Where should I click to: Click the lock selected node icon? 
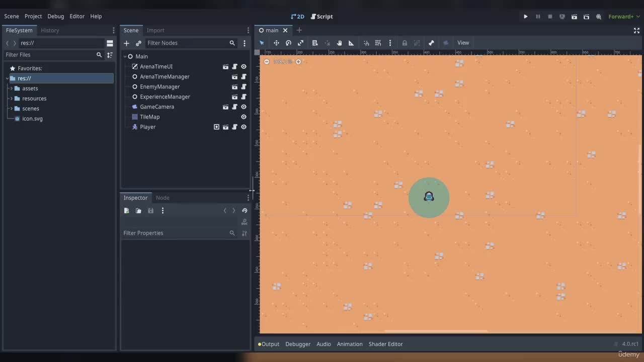click(405, 43)
